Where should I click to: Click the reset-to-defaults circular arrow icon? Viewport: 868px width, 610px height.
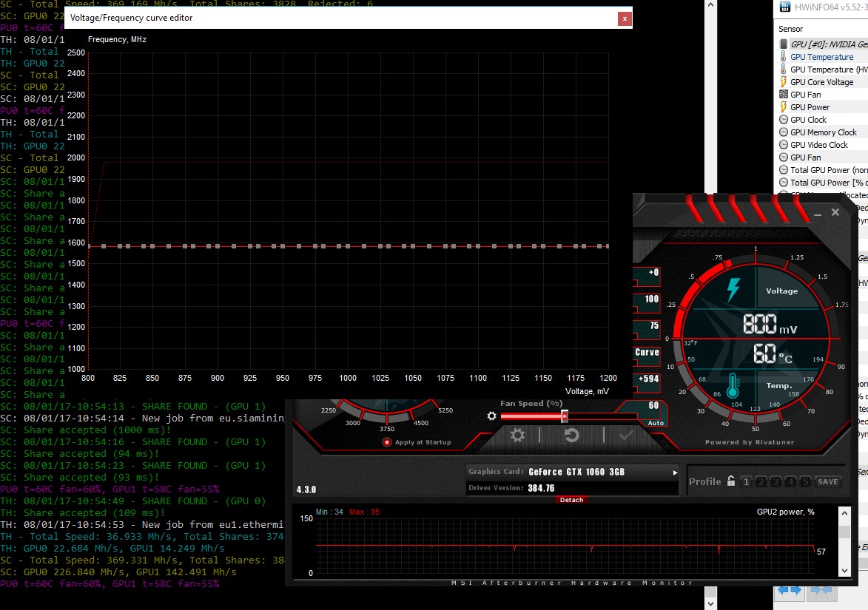coord(571,436)
